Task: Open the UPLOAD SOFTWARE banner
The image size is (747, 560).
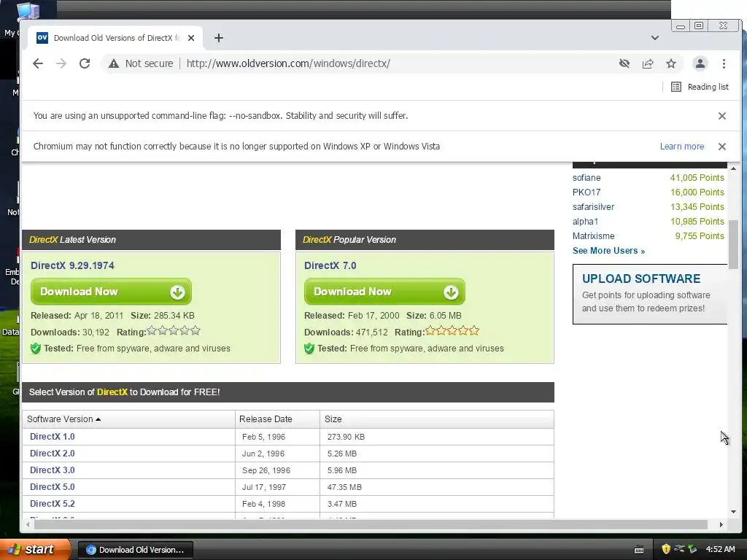Action: pos(650,295)
